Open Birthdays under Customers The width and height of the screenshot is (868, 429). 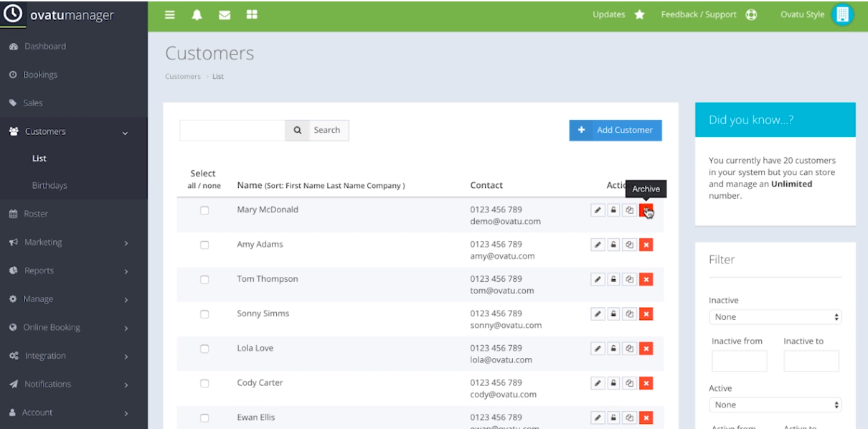49,186
